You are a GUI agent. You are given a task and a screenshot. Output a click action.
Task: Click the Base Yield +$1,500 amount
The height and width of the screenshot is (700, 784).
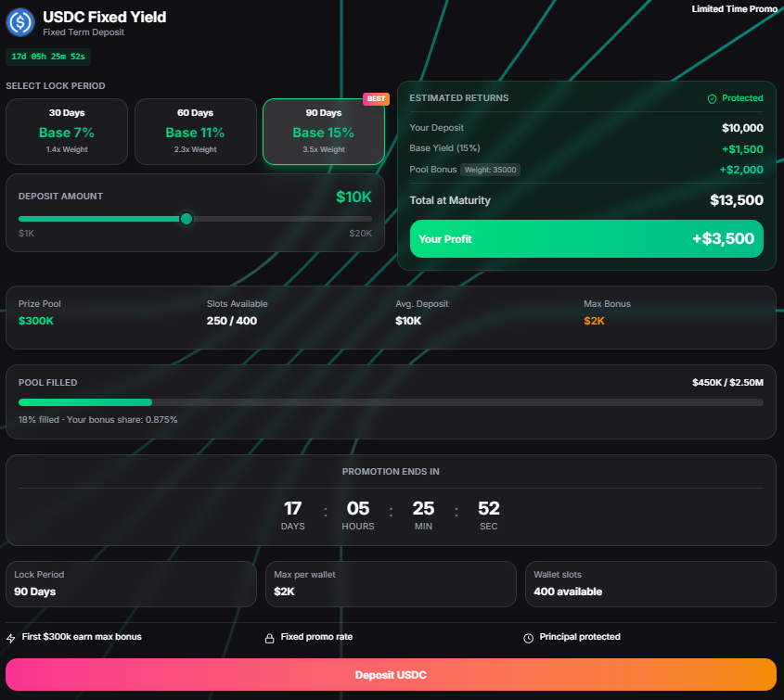tap(742, 149)
